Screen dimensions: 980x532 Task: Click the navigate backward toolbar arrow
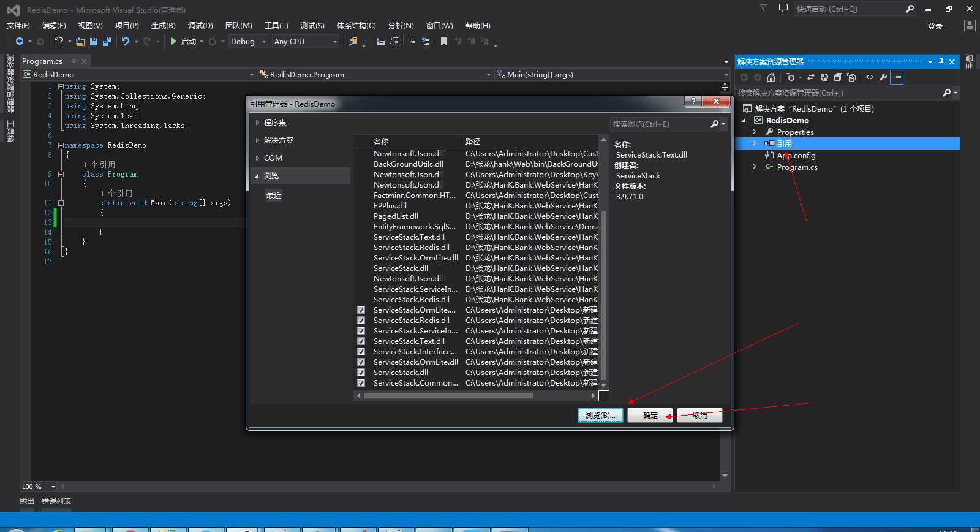[20, 41]
